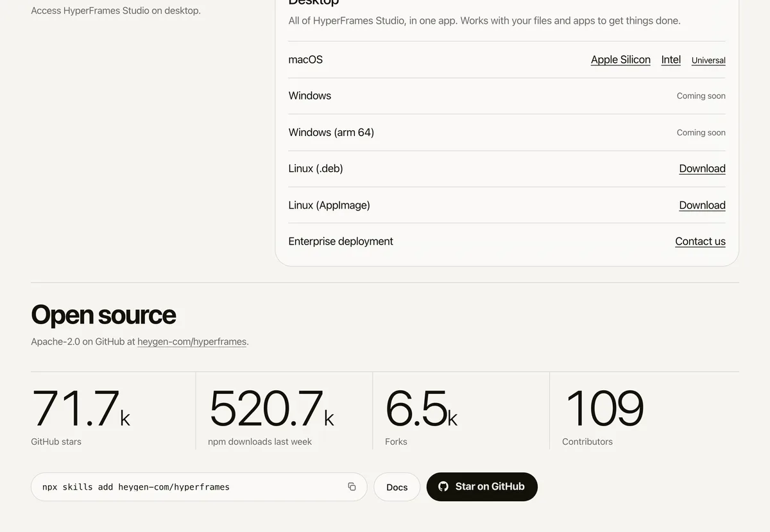The width and height of the screenshot is (770, 532).
Task: Click the Access HyperFrames Studio on desktop text
Action: (116, 11)
